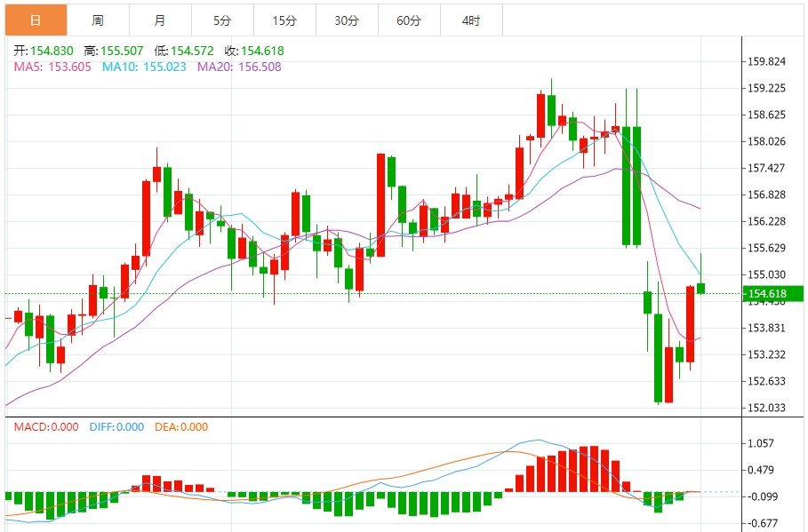Click the rightmost small green candlestick
The image size is (808, 532).
pyautogui.click(x=701, y=288)
